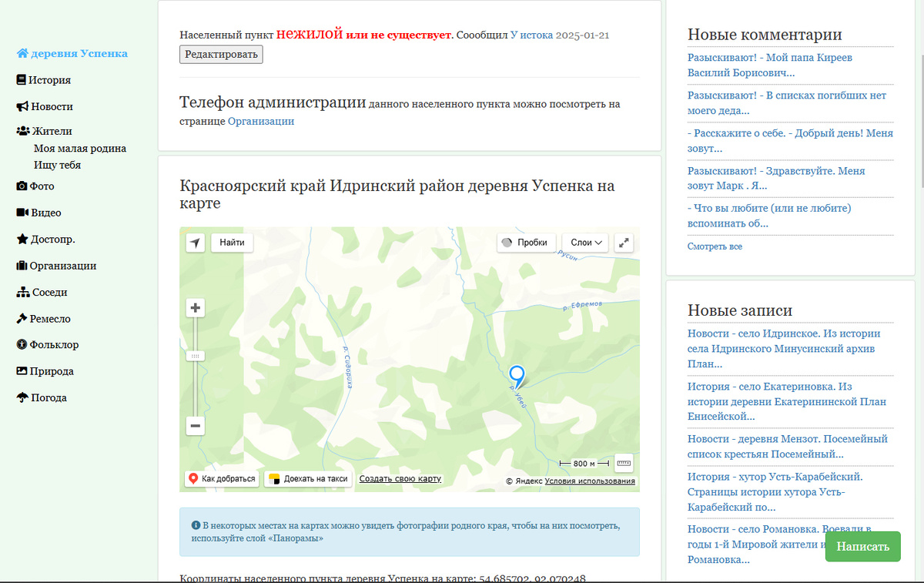Screen dimensions: 924x583
Task: Click the star icon beside Достопр.
Action: tap(22, 240)
